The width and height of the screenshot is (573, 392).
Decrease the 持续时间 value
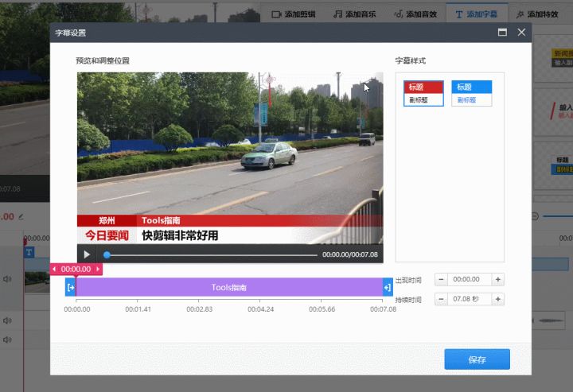(x=441, y=299)
